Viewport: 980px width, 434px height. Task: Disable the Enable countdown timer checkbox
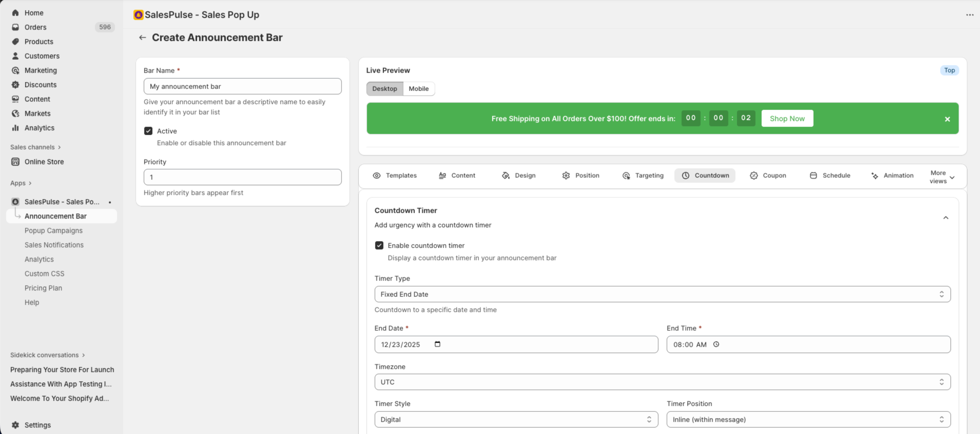pos(379,245)
